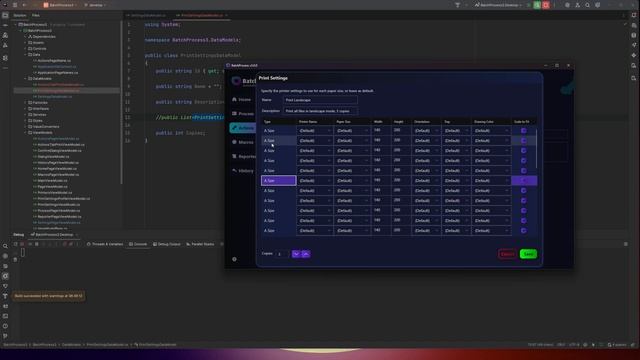The width and height of the screenshot is (640, 360).
Task: Switch to the Parallel Stacks tab
Action: pyautogui.click(x=200, y=244)
